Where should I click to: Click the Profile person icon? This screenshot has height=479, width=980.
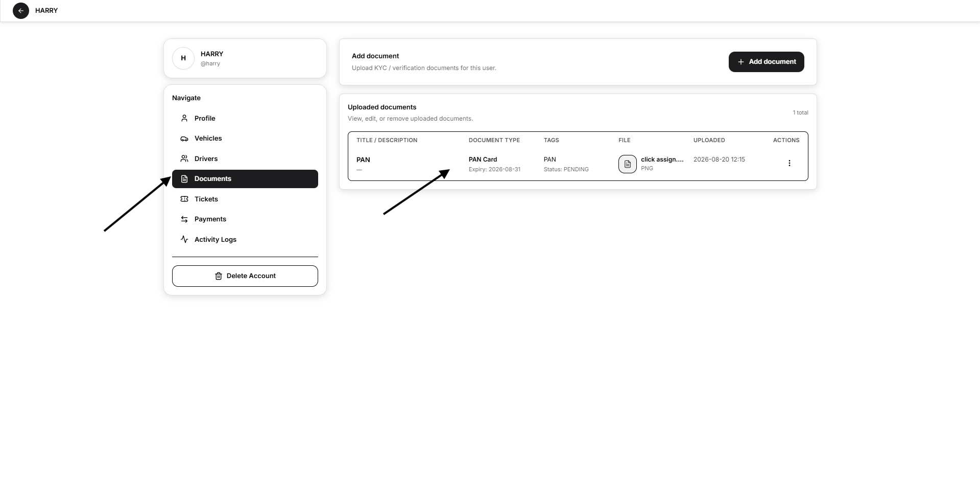coord(184,118)
